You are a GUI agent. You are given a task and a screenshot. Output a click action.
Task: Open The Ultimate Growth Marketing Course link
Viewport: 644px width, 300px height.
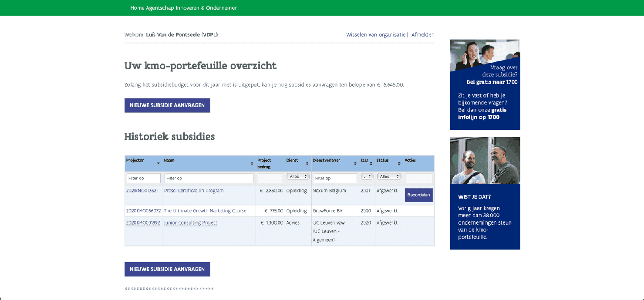pyautogui.click(x=205, y=211)
